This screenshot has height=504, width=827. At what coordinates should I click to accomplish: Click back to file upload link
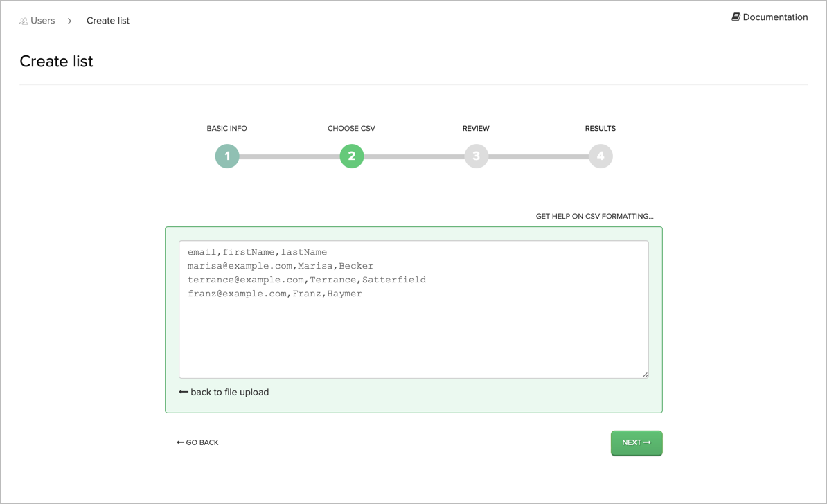click(x=224, y=392)
